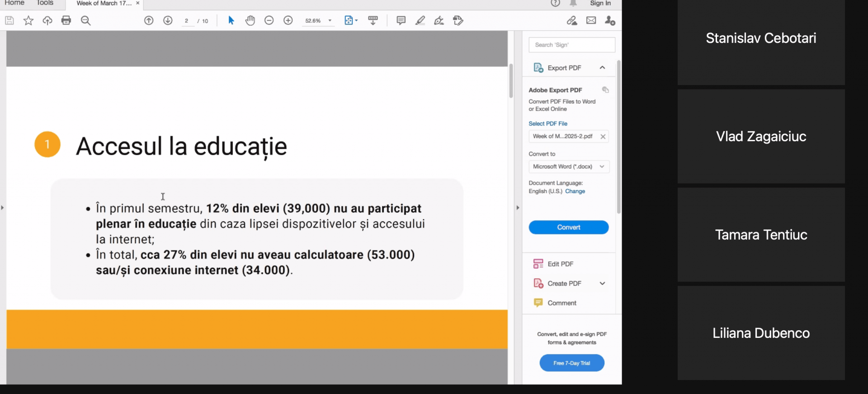
Task: Add a sticky note comment
Action: (x=401, y=20)
